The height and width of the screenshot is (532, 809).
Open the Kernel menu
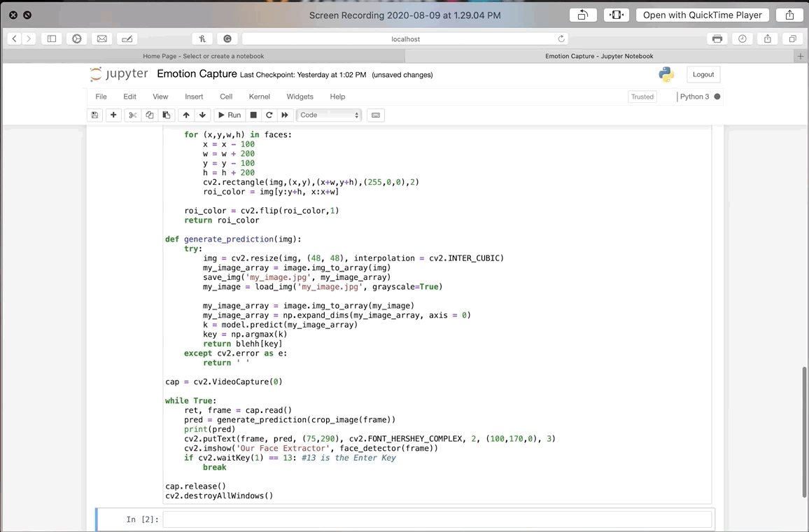pos(259,97)
